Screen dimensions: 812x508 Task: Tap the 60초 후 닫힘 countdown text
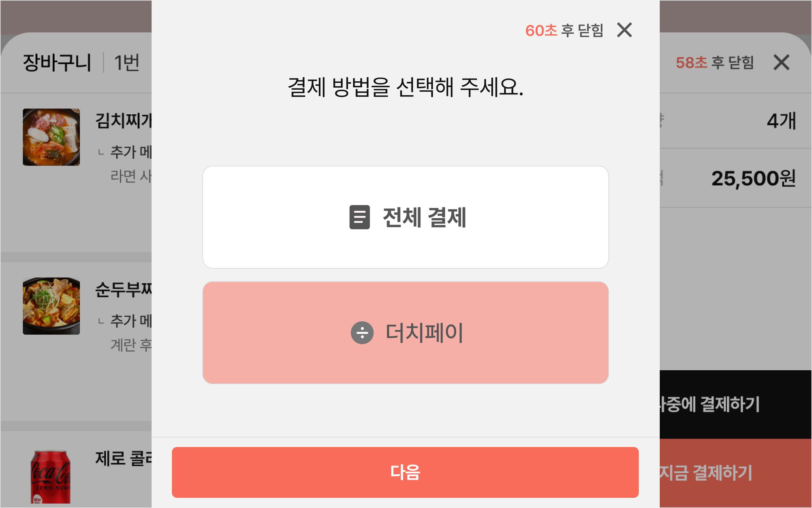pyautogui.click(x=564, y=31)
